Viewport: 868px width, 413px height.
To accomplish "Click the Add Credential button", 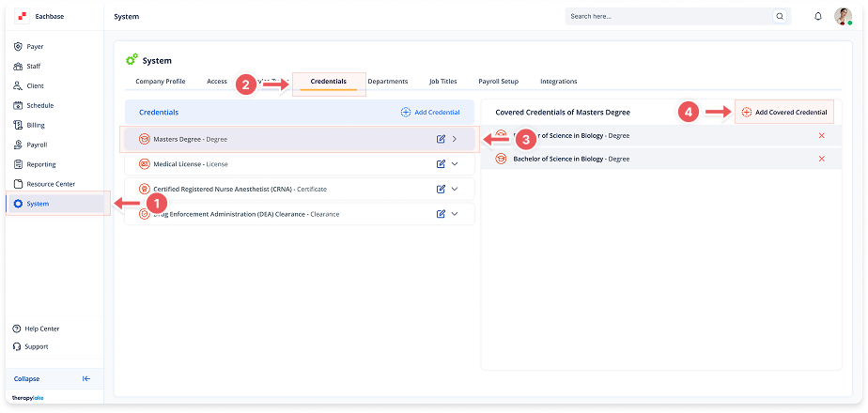I will (430, 112).
